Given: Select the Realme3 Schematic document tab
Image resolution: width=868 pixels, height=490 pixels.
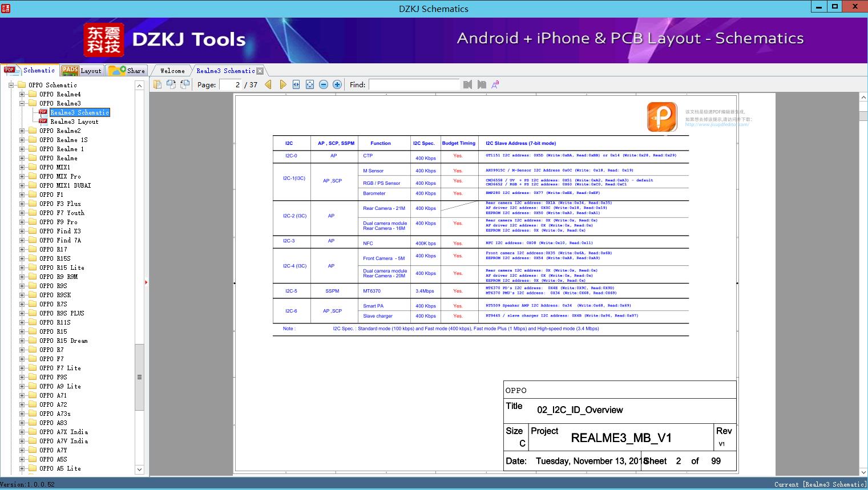Looking at the screenshot, I should coord(225,71).
